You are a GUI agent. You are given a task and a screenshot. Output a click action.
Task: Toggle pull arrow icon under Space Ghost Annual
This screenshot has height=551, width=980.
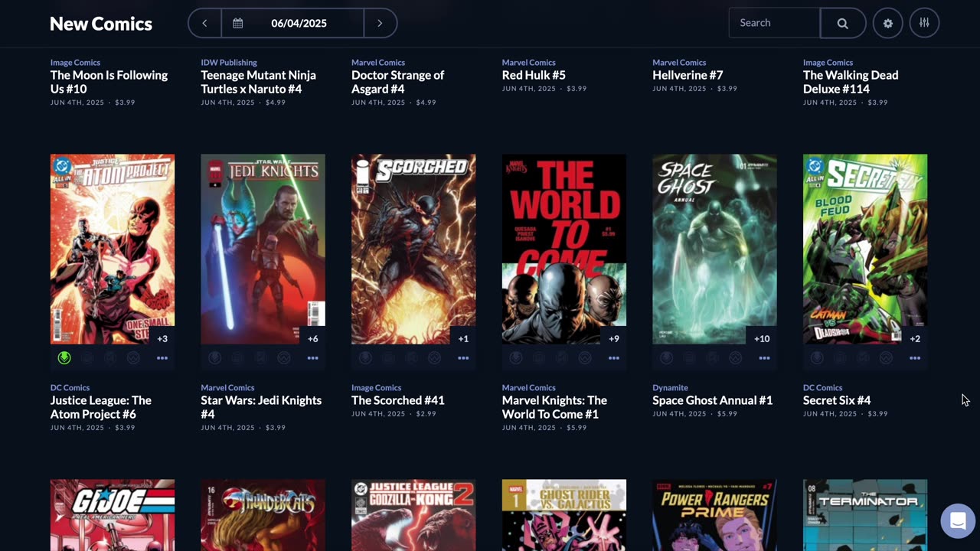(666, 357)
